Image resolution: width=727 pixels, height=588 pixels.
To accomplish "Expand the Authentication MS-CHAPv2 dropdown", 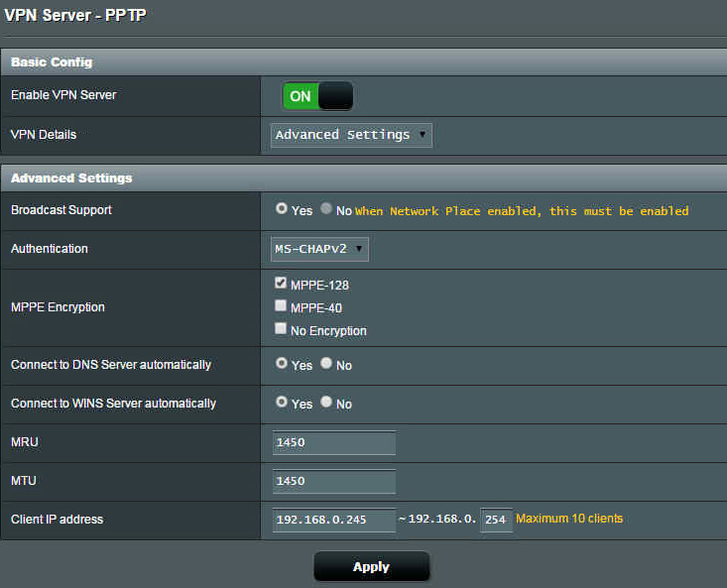I will (x=319, y=249).
